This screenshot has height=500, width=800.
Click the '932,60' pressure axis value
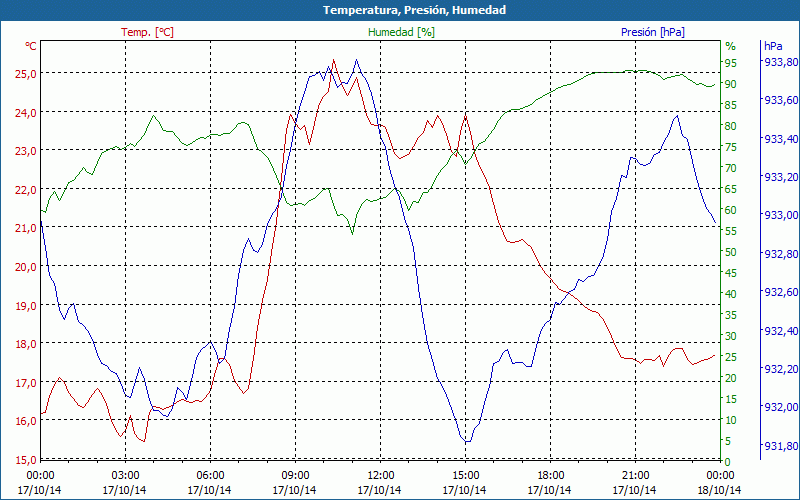click(x=780, y=292)
